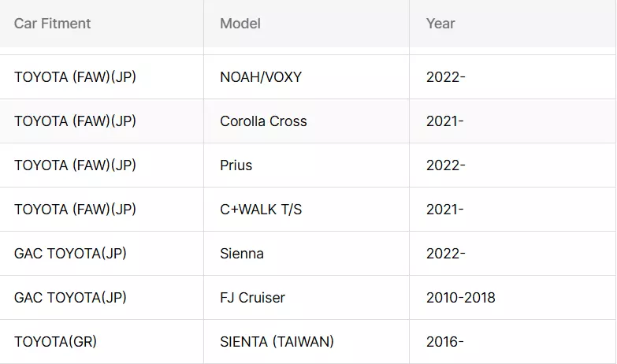Viewport: 617px width, 364px height.
Task: Click the year cell in Corolla Cross row
Action: [513, 121]
